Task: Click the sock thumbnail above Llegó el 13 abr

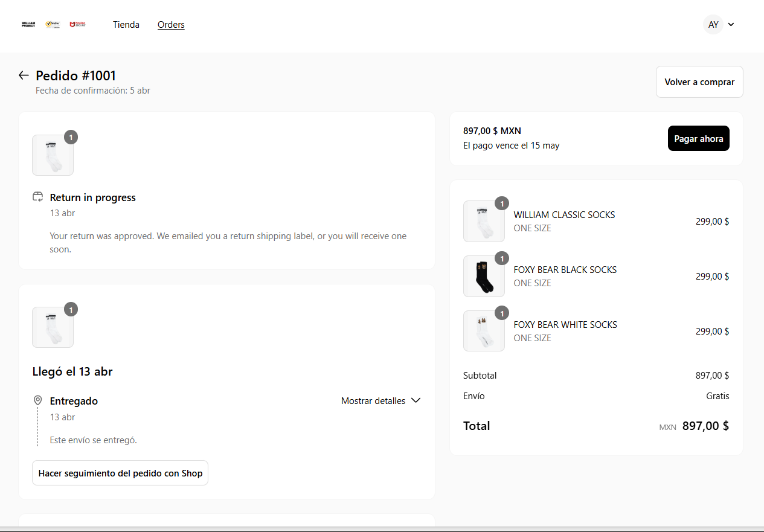Action: [53, 327]
